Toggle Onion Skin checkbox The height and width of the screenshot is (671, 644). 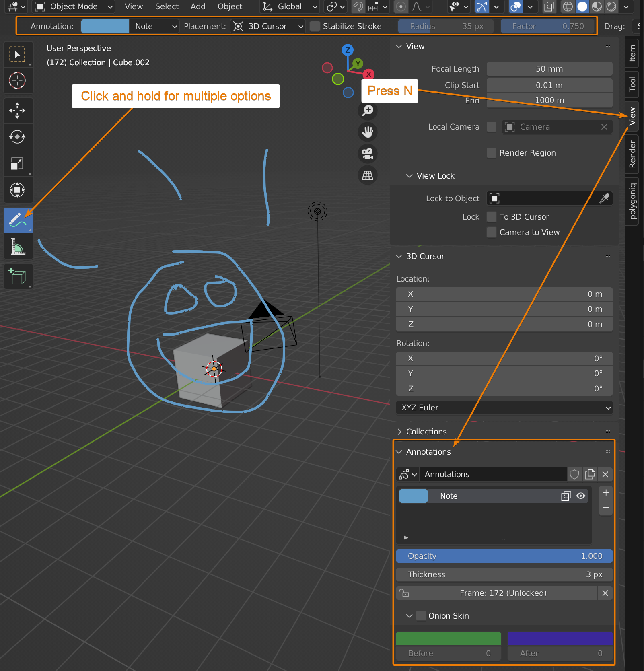[x=421, y=615]
